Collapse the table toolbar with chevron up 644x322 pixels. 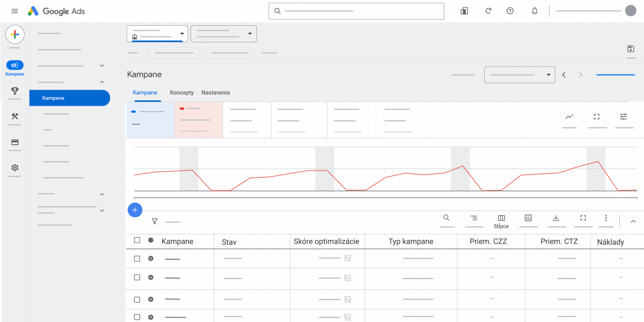click(633, 221)
